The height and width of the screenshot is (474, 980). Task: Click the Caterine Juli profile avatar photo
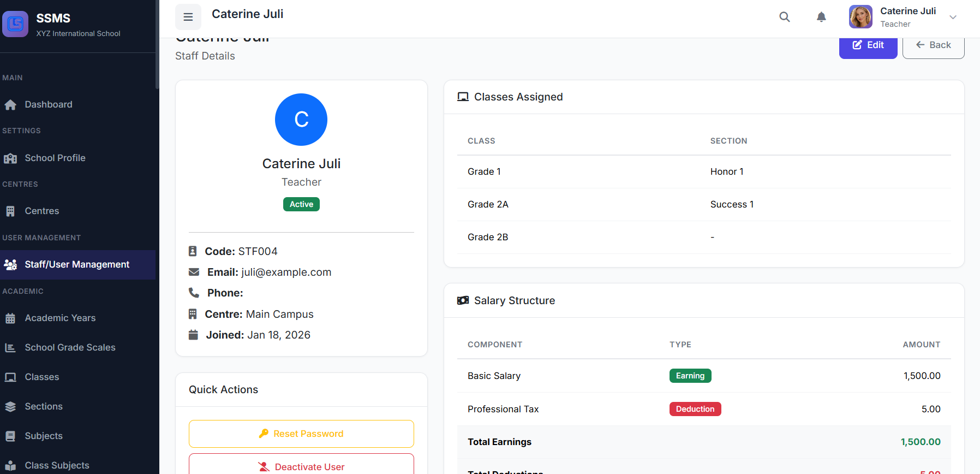tap(861, 17)
